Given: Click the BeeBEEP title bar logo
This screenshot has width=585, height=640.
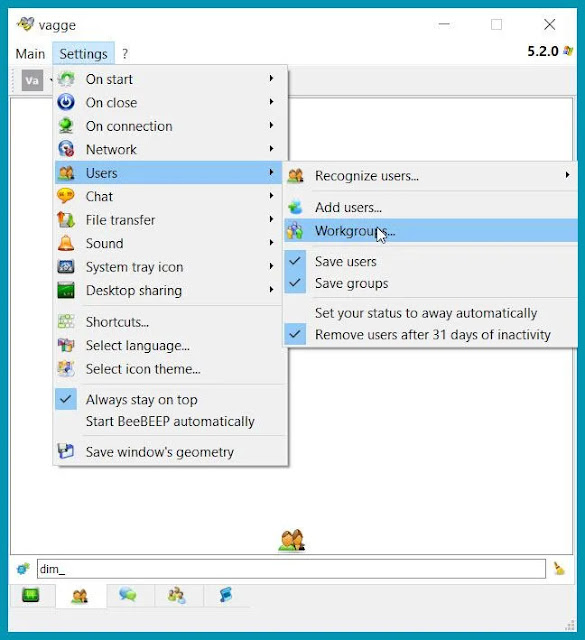Looking at the screenshot, I should (25, 24).
